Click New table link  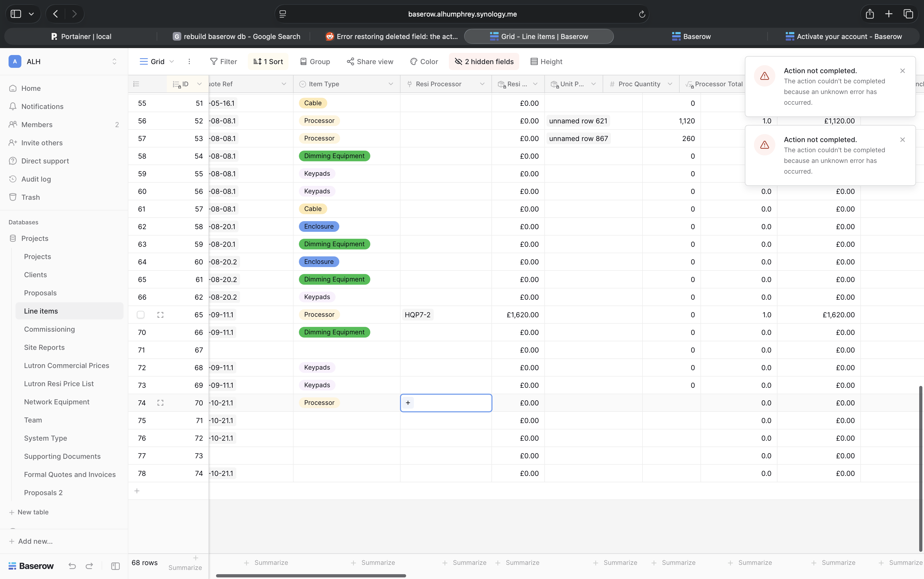[33, 512]
